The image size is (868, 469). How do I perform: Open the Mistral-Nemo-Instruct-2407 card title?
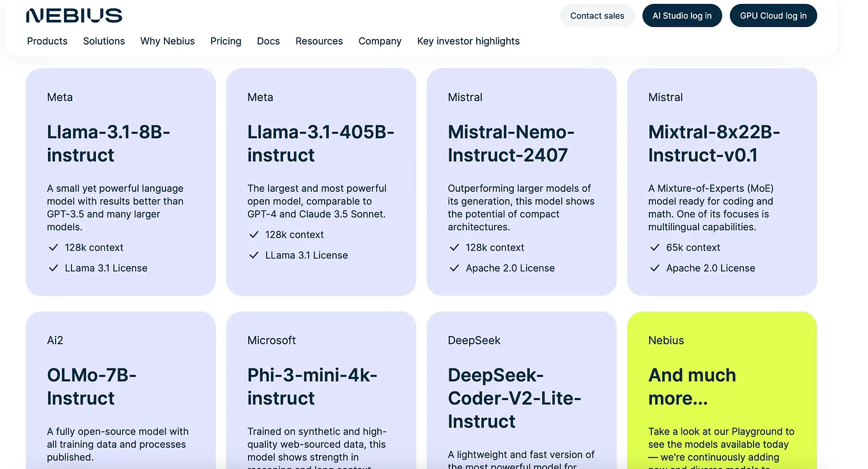tap(511, 143)
